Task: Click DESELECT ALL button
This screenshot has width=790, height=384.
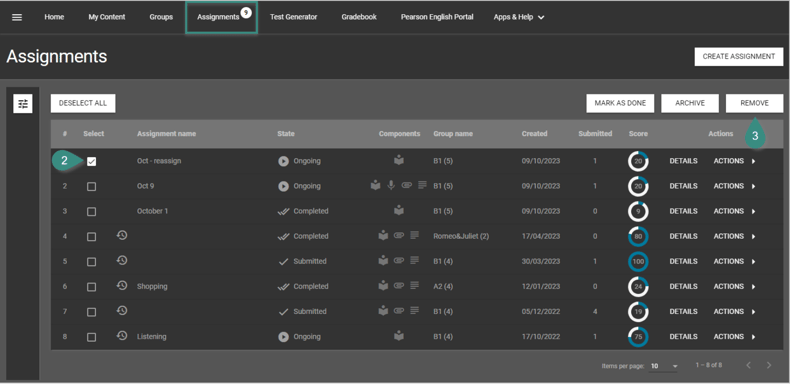Action: click(x=83, y=103)
